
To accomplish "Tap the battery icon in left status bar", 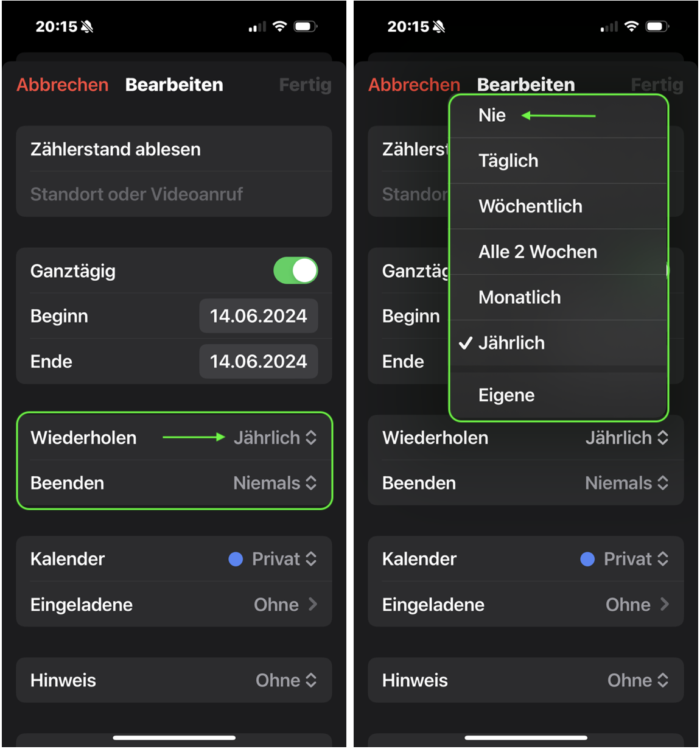I will point(305,26).
